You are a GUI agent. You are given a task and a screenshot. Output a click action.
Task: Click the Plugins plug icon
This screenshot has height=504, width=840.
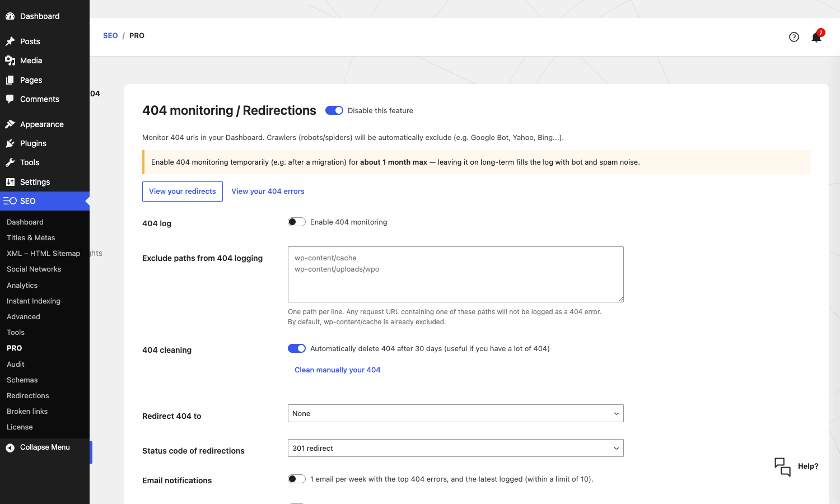tap(10, 143)
